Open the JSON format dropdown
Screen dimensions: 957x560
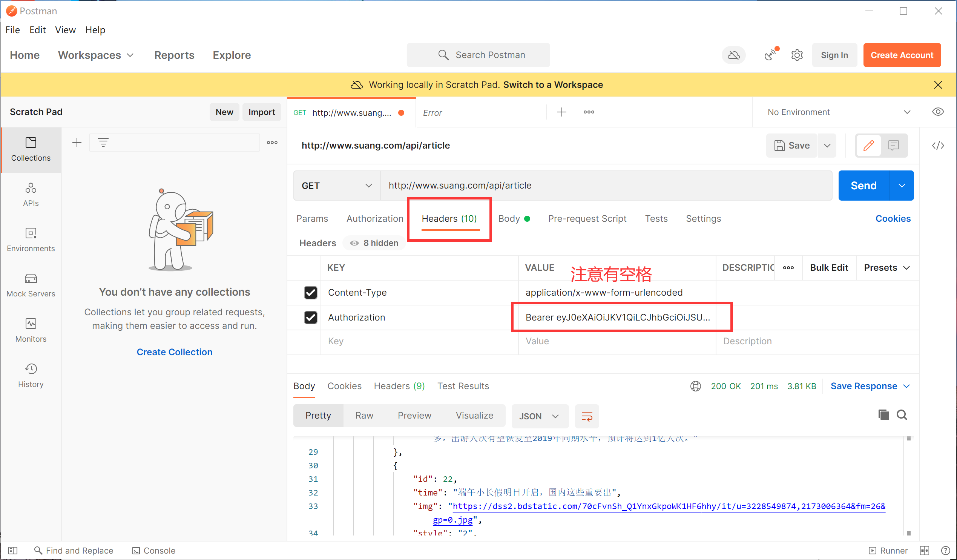coord(540,416)
